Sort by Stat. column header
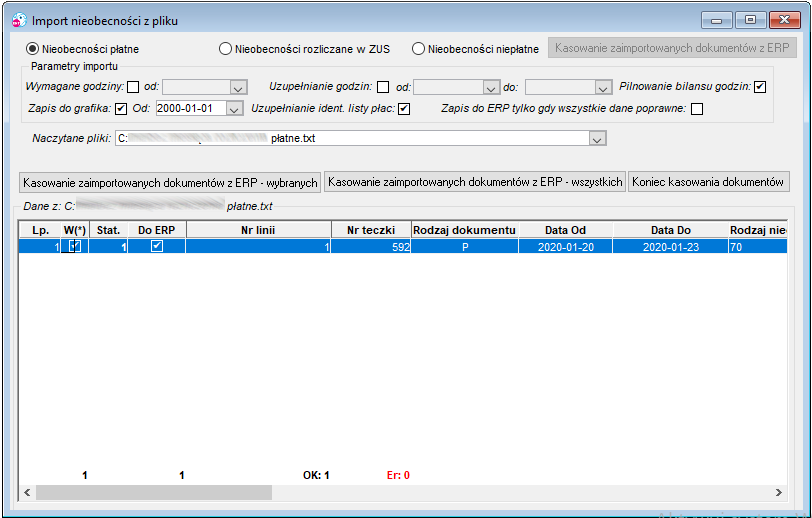 click(x=108, y=230)
